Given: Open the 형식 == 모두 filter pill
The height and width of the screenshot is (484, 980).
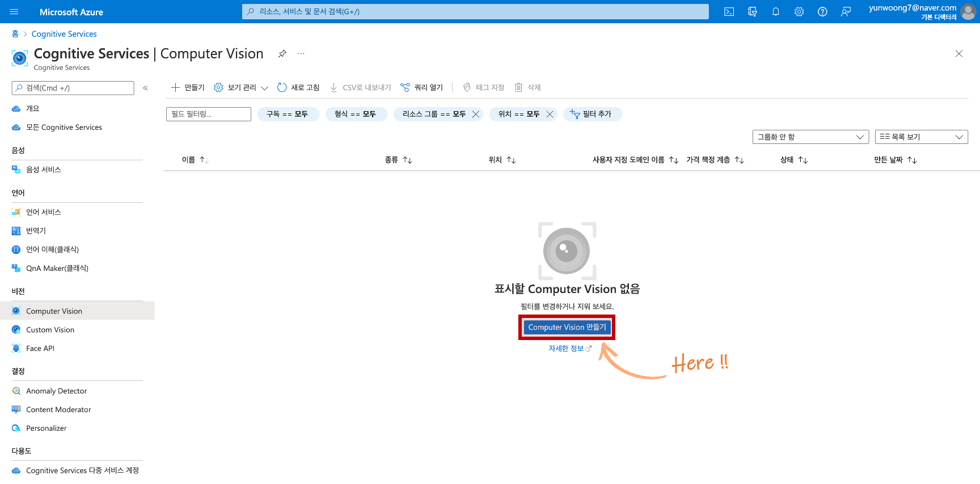Looking at the screenshot, I should (356, 114).
